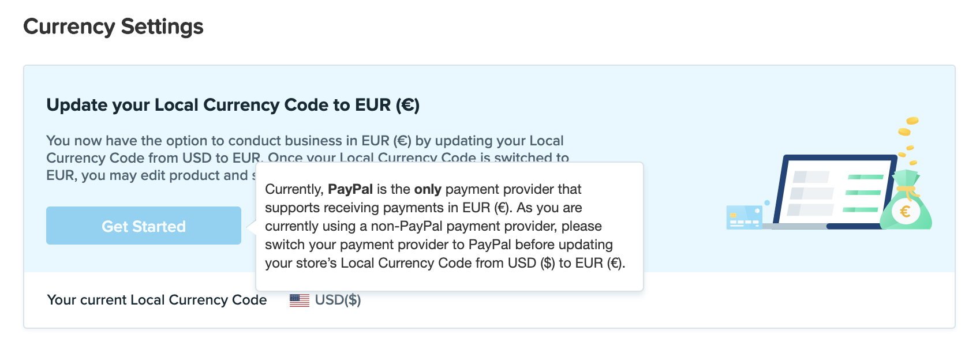This screenshot has height=353, width=980.
Task: Click the laptop illustration icon
Action: click(x=831, y=192)
